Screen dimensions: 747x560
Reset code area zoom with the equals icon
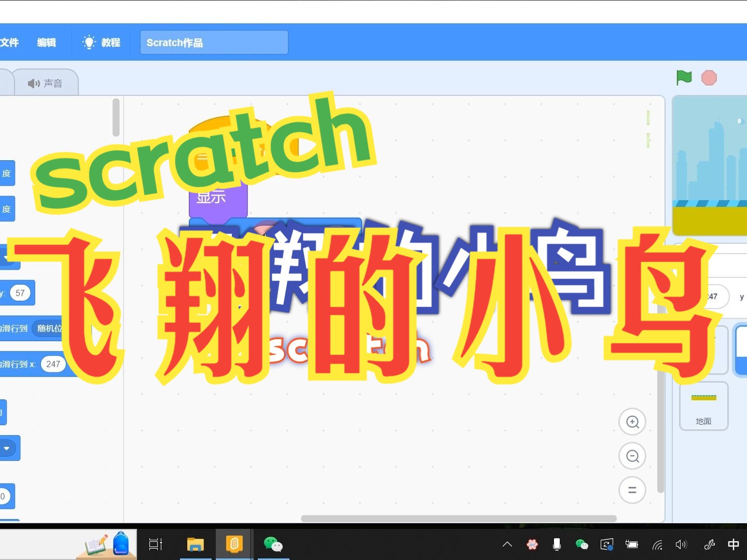click(632, 490)
